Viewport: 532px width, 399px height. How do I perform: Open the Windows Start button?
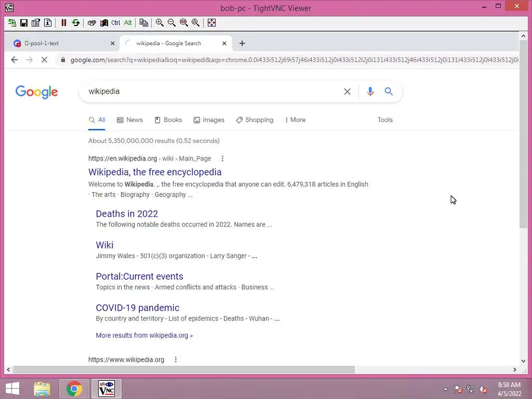tap(12, 389)
